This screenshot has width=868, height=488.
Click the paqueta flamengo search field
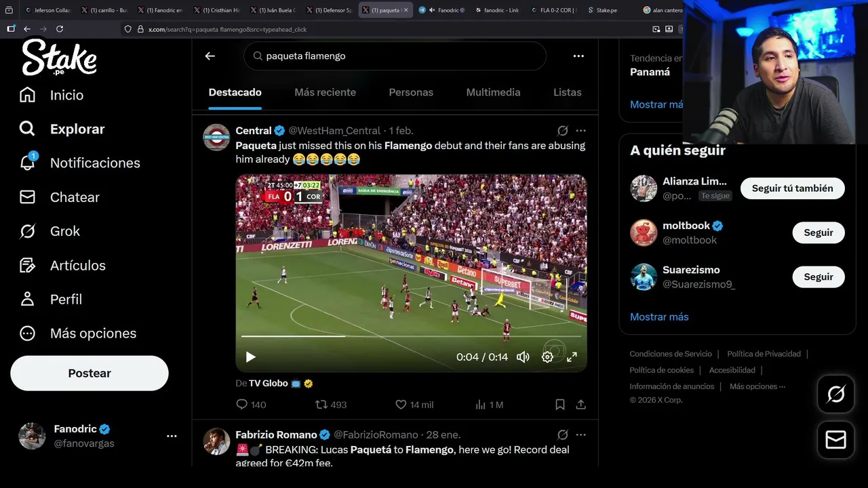tap(395, 56)
